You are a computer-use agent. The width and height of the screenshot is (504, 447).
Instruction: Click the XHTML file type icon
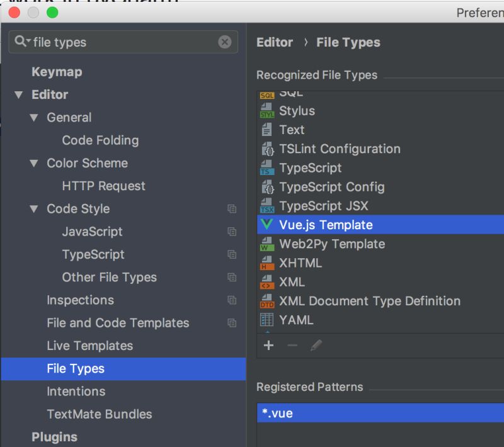268,263
